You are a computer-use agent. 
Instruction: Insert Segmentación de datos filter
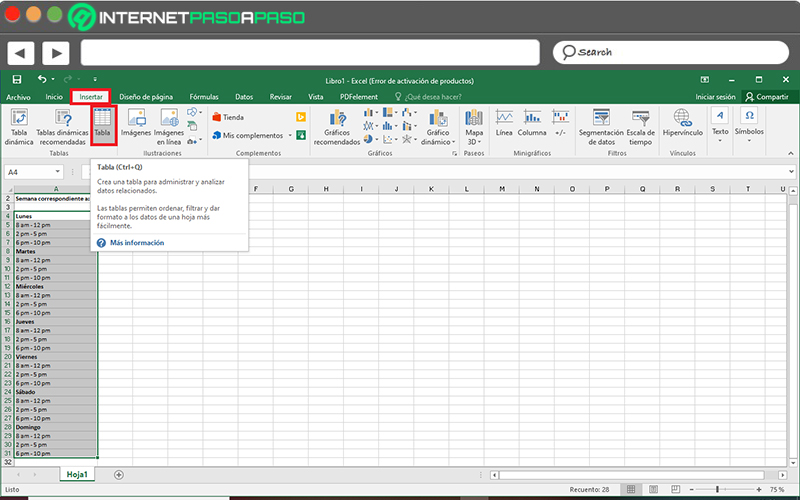[x=601, y=128]
